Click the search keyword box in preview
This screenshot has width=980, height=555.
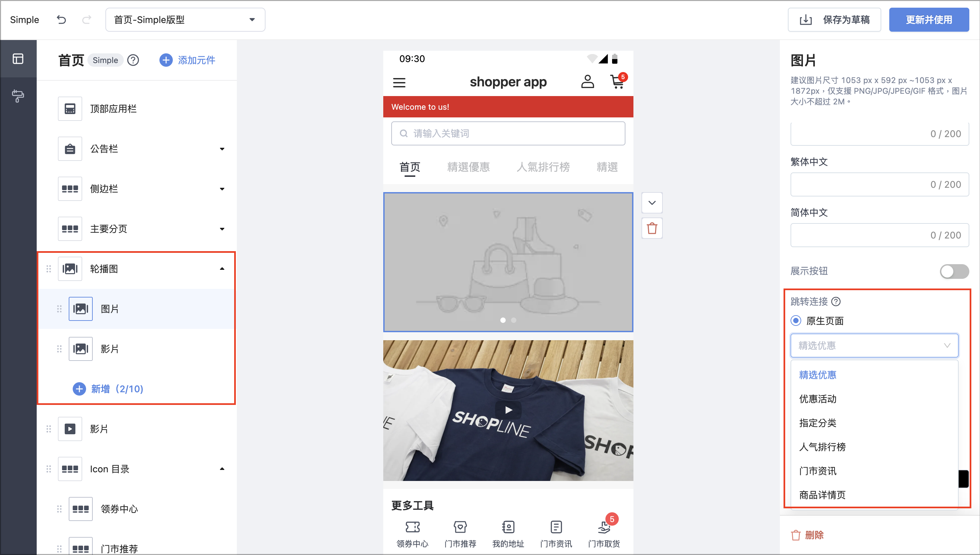point(508,133)
